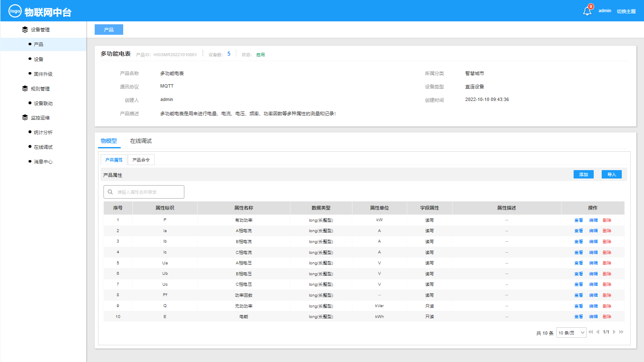Click the 添加 button
The height and width of the screenshot is (362, 644).
[583, 174]
